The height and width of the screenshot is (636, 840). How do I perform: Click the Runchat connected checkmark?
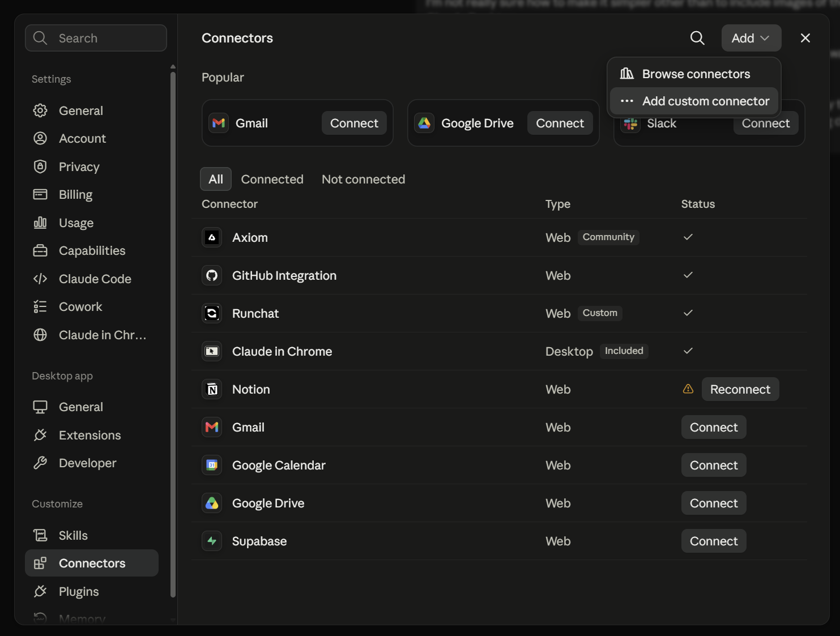688,313
